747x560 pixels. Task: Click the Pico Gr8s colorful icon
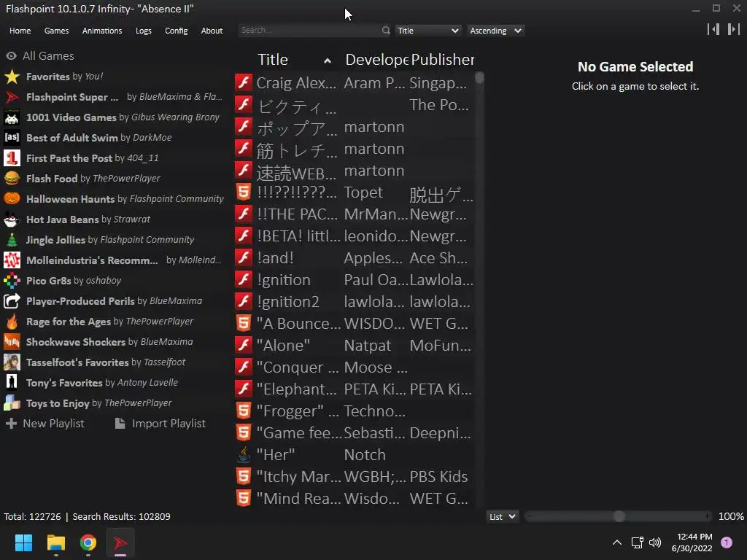click(12, 281)
